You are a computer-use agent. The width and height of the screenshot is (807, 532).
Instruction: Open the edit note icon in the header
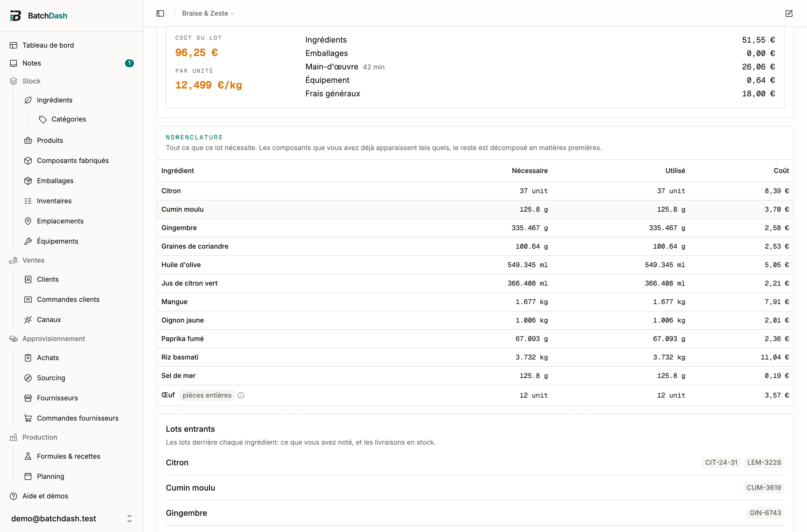[789, 13]
